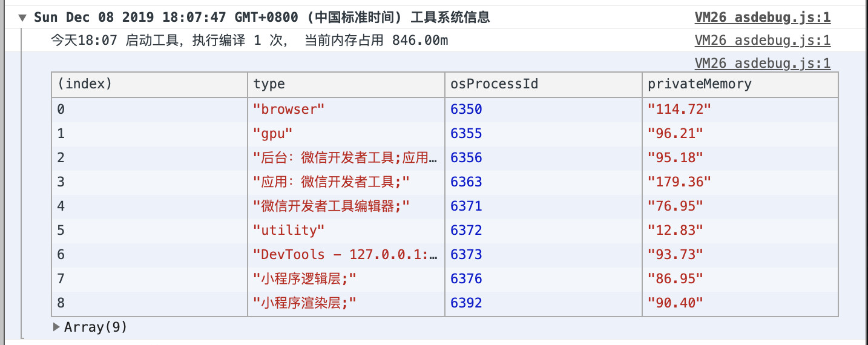Click the 今天18:07 启动工具 log message
868x345 pixels.
tap(249, 41)
